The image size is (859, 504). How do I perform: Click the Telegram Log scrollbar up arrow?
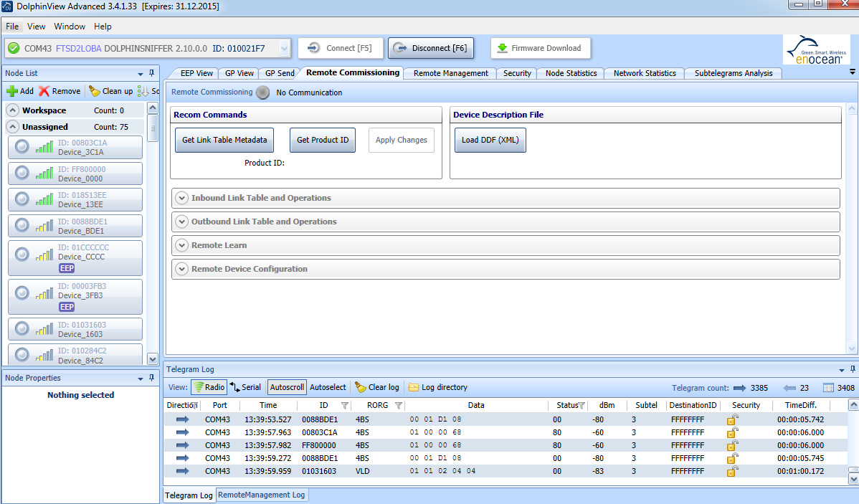click(x=853, y=405)
